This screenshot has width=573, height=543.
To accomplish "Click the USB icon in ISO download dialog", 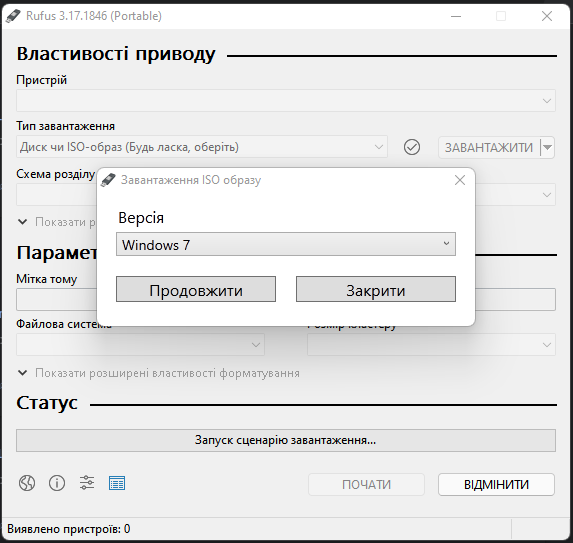I will click(x=108, y=180).
